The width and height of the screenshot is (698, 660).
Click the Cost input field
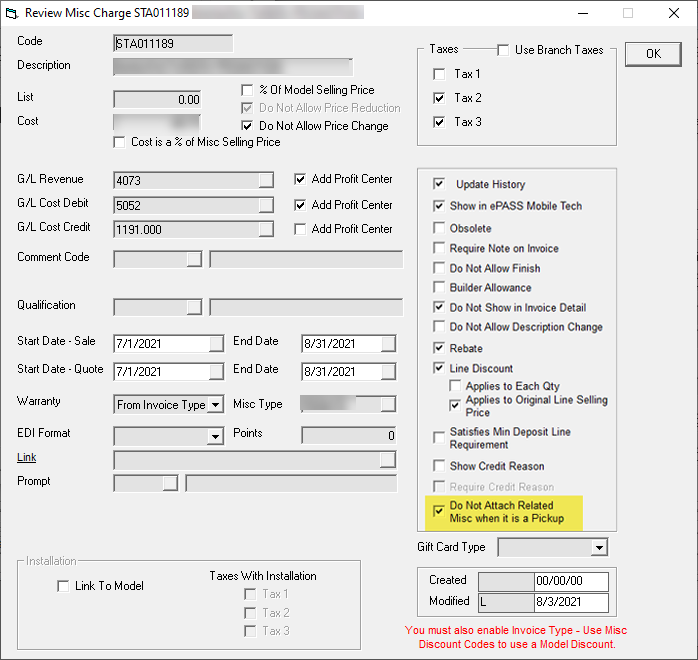[x=157, y=123]
